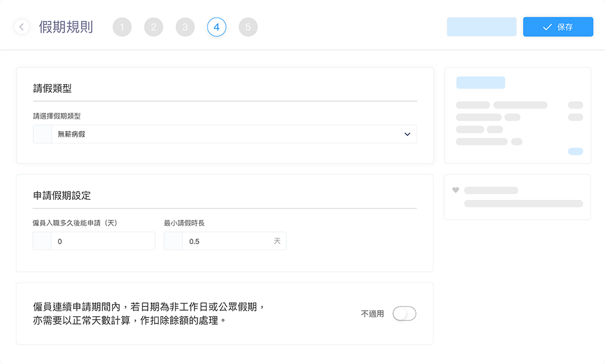Open the 無薪病假 leave type dropdown
Image resolution: width=605 pixels, height=364 pixels.
225,134
